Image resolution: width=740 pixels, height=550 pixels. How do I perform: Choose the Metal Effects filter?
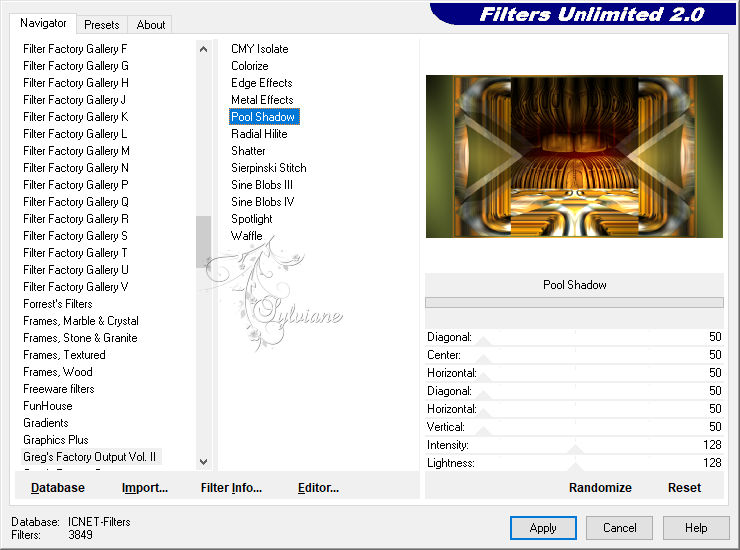coord(262,100)
